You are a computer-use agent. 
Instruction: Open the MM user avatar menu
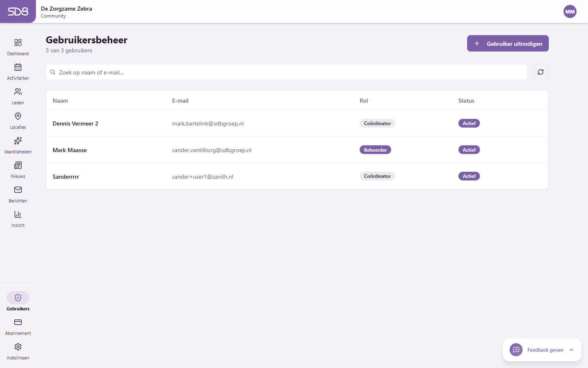[570, 11]
